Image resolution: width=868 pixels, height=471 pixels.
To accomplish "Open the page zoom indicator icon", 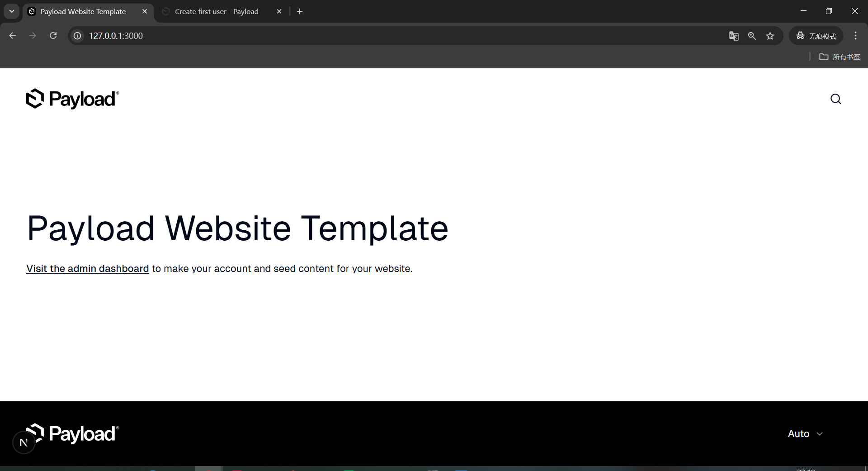I will (752, 36).
